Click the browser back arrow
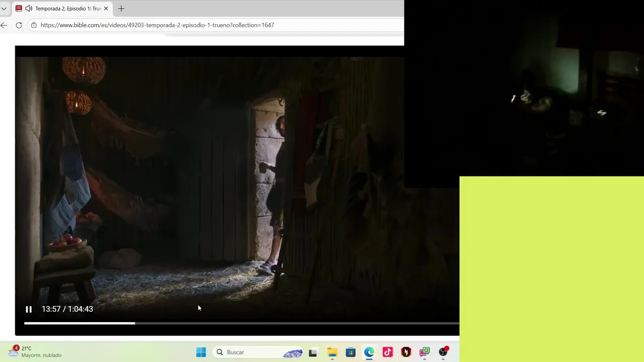This screenshot has height=362, width=644. (4, 25)
